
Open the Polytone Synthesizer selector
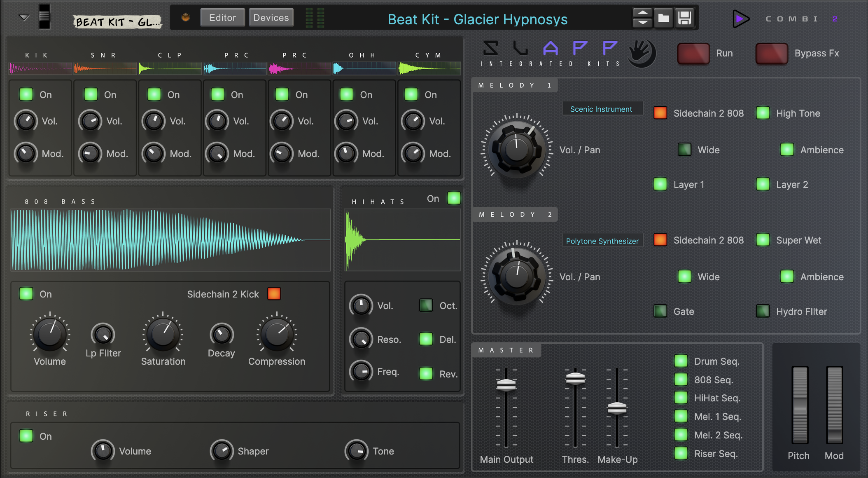click(602, 241)
